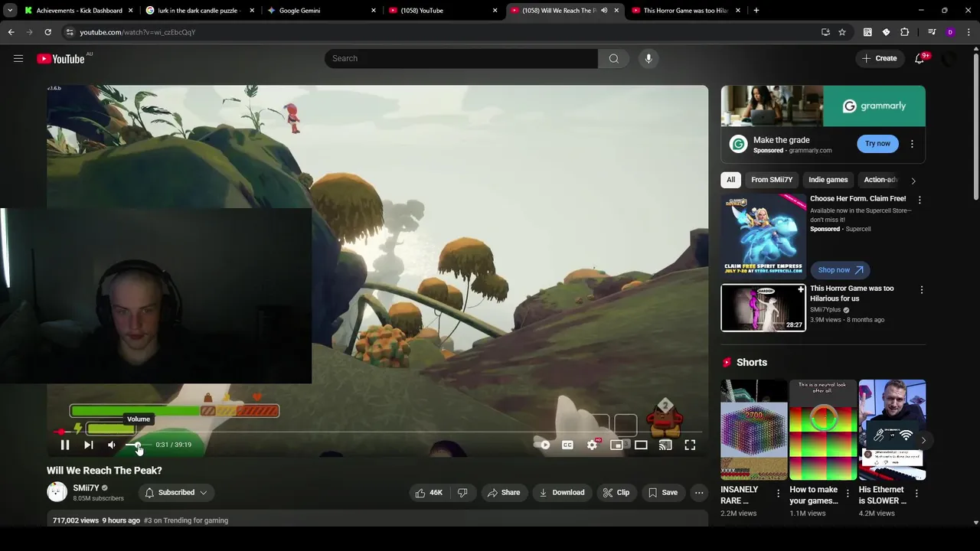Save the video to playlist
980x551 pixels.
click(x=662, y=493)
